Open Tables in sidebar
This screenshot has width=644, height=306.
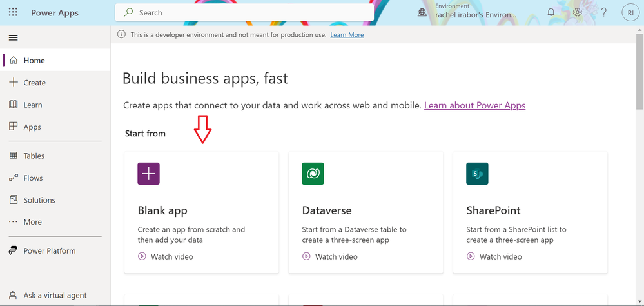55,156
